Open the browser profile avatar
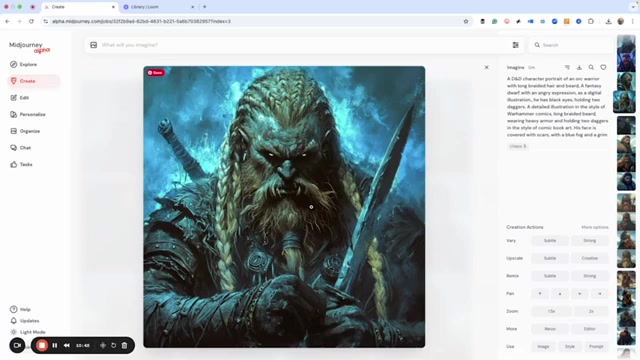640x360 pixels. tap(620, 21)
